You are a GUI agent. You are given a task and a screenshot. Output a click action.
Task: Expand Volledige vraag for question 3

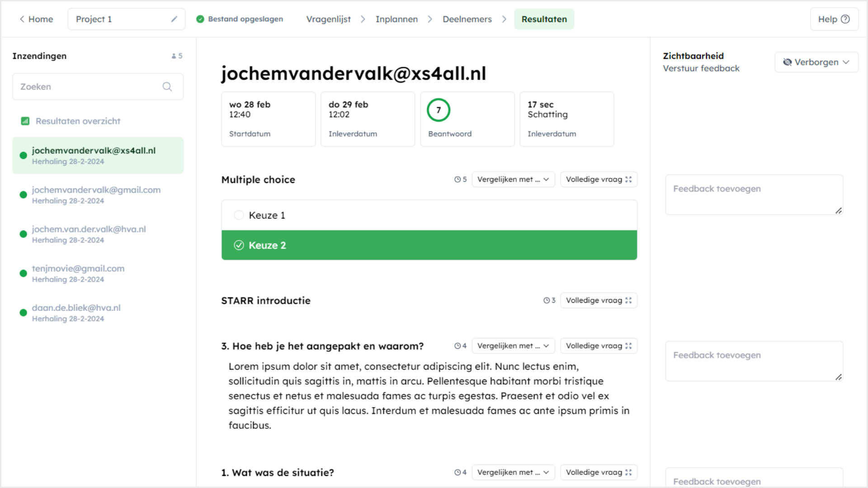tap(599, 346)
